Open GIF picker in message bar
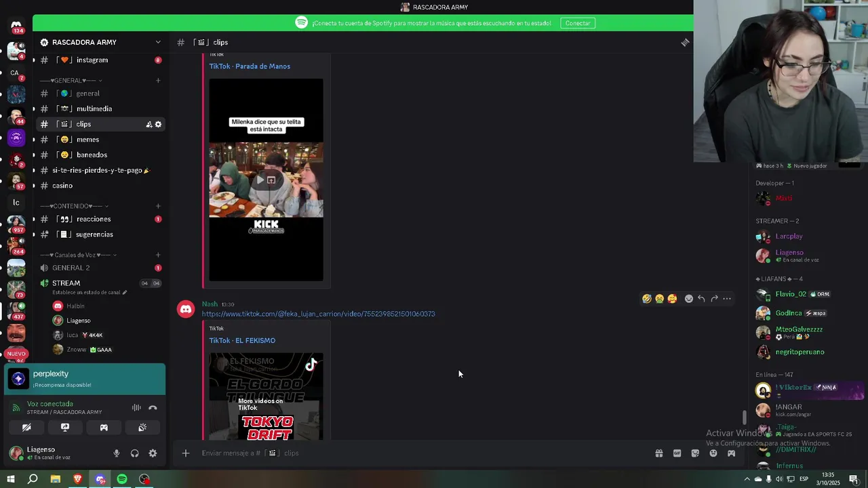Image resolution: width=868 pixels, height=488 pixels. click(x=677, y=453)
